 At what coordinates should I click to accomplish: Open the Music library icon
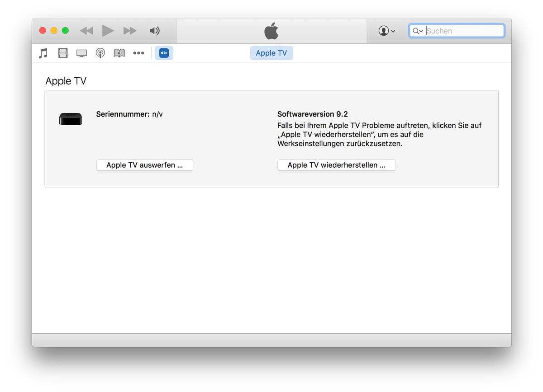[43, 53]
